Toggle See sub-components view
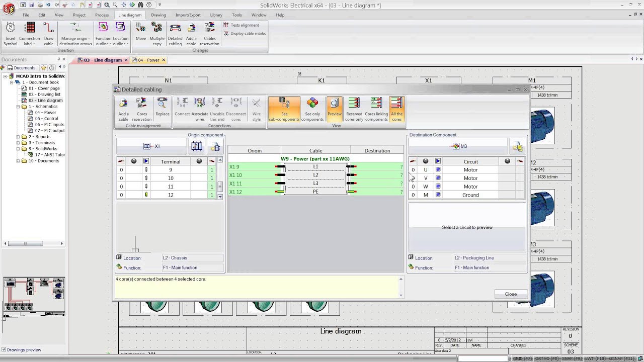Viewport: 644px width, 362px height. 284,109
